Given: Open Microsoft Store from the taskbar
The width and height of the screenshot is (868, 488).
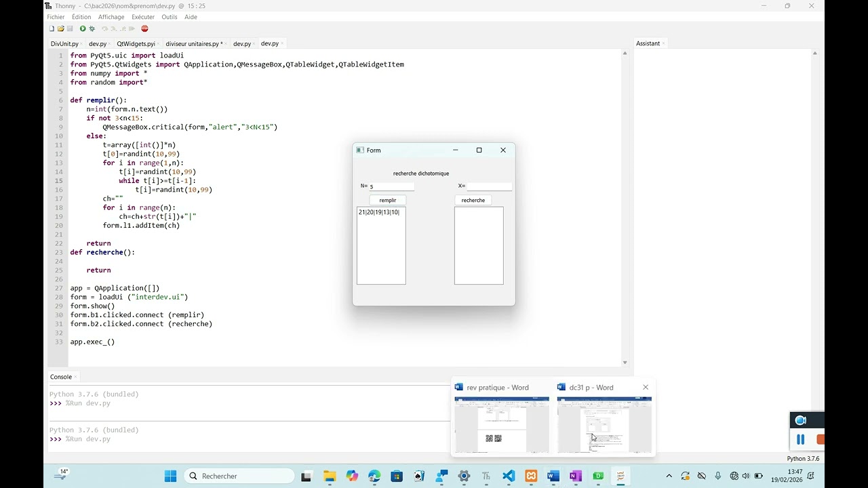Looking at the screenshot, I should [397, 476].
